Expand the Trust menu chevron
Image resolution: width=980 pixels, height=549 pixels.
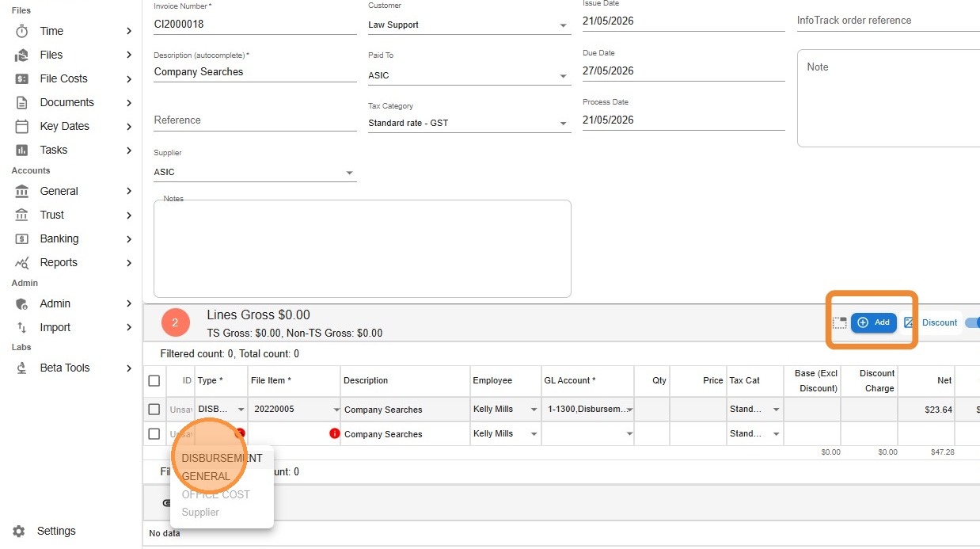(128, 215)
